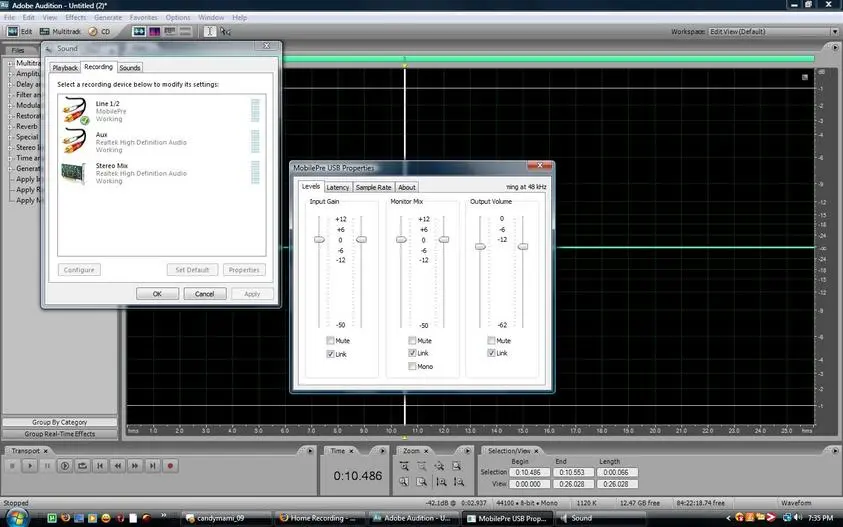843x527 pixels.
Task: Click Zoom to Selection icon
Action: [457, 466]
